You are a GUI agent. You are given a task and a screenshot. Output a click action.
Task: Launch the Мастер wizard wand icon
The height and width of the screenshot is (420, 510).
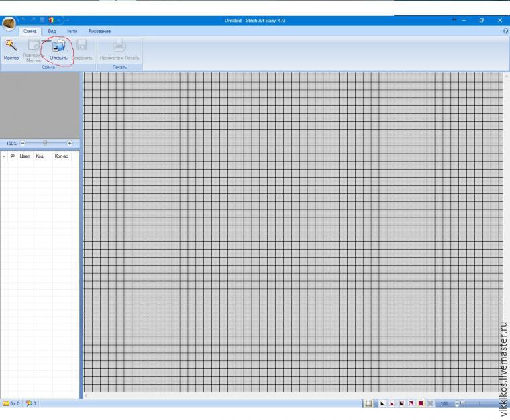[11, 46]
